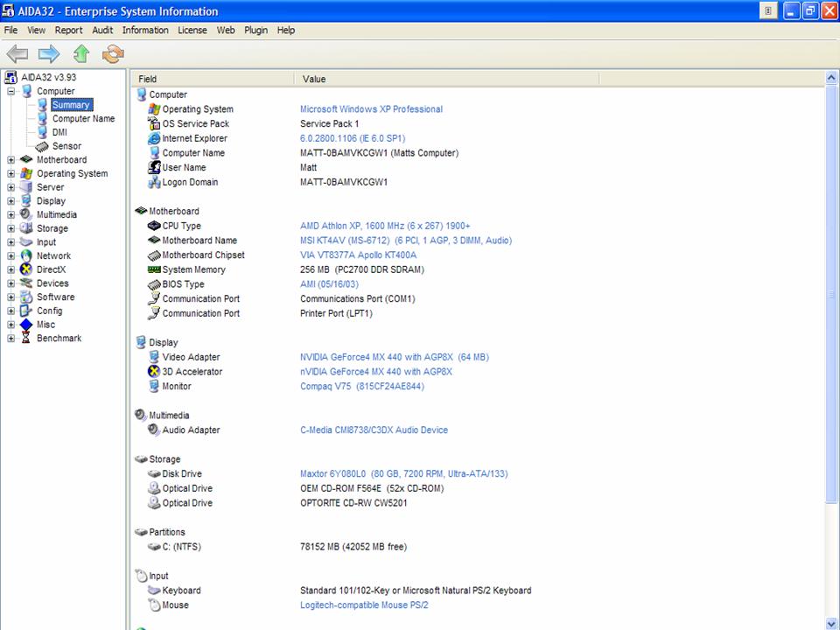Click the AIDA32 v3.93 root icon
This screenshot has width=840, height=630.
point(10,77)
